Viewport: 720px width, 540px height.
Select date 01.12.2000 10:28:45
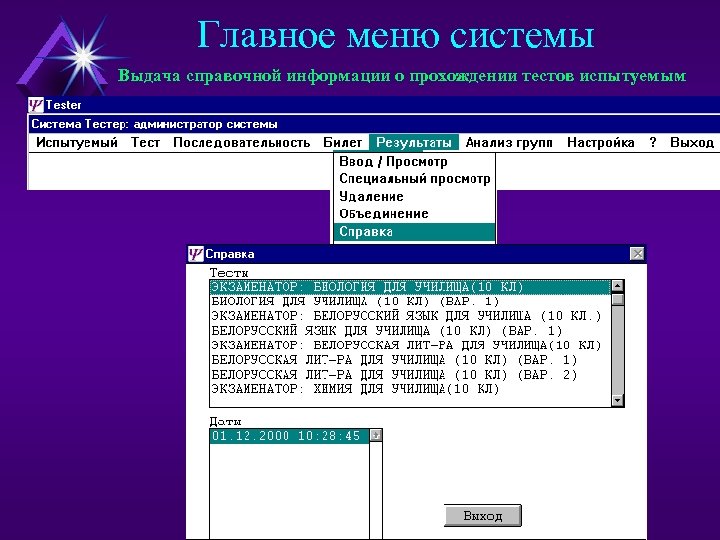pos(289,436)
